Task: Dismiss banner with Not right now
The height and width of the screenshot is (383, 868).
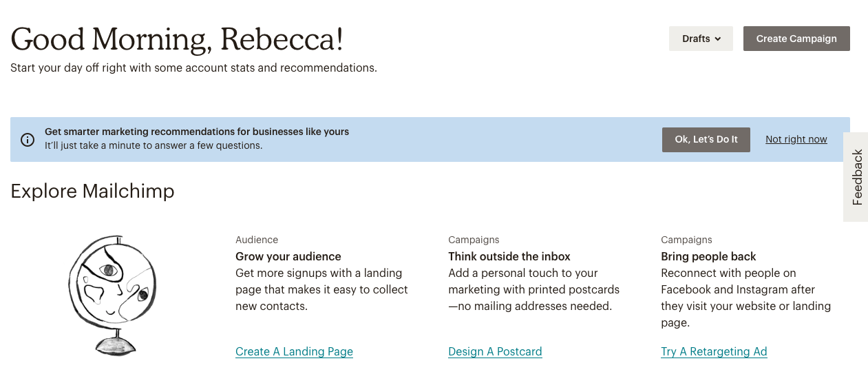Action: (x=796, y=139)
